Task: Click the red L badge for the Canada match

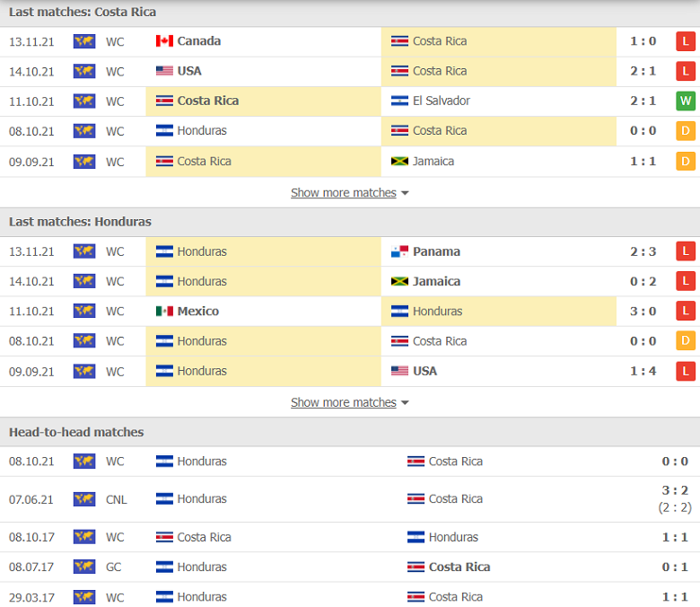Action: click(x=686, y=41)
